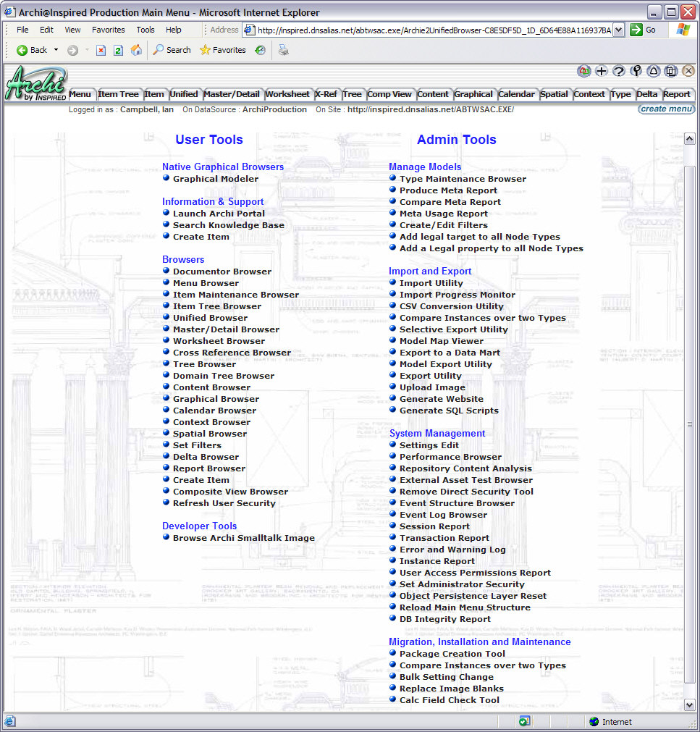Open the File menu
Viewport: 700px width, 732px height.
(22, 30)
